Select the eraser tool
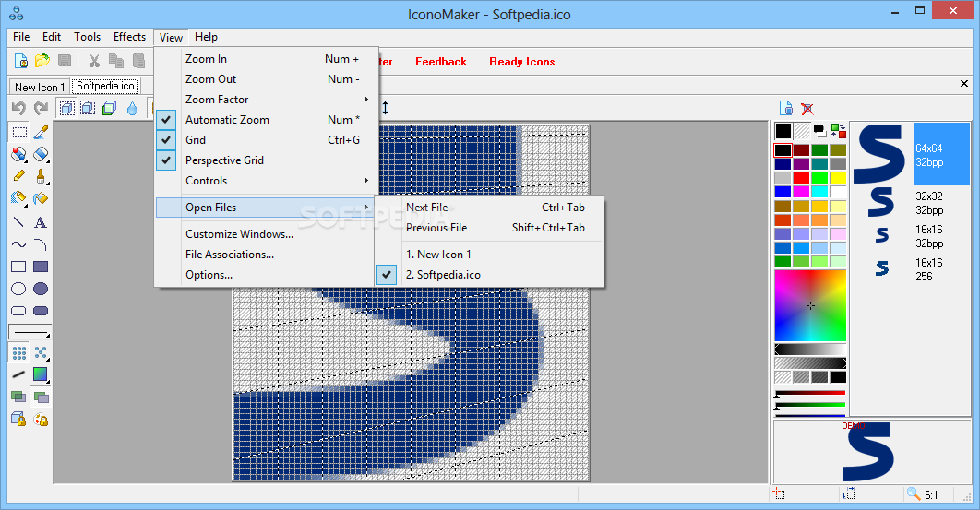This screenshot has width=980, height=510. click(41, 154)
